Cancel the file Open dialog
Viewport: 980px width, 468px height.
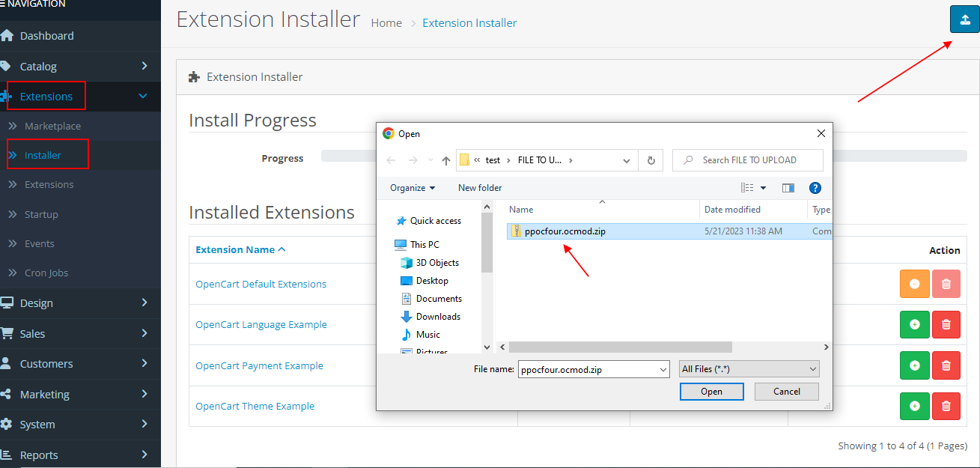[787, 392]
